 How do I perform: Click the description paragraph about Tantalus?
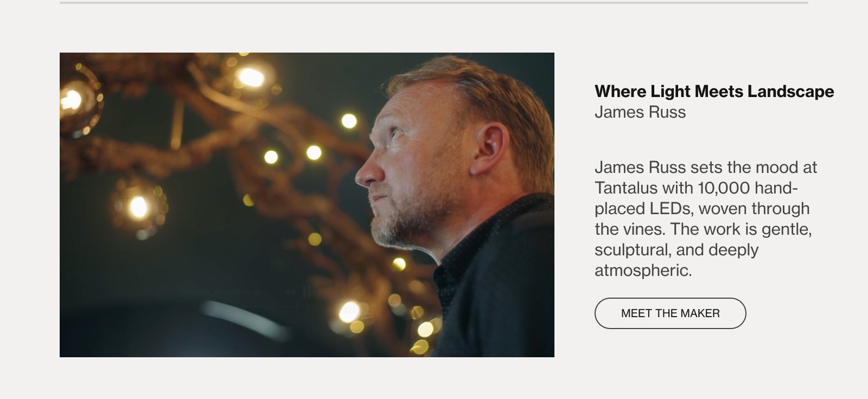[x=705, y=218]
